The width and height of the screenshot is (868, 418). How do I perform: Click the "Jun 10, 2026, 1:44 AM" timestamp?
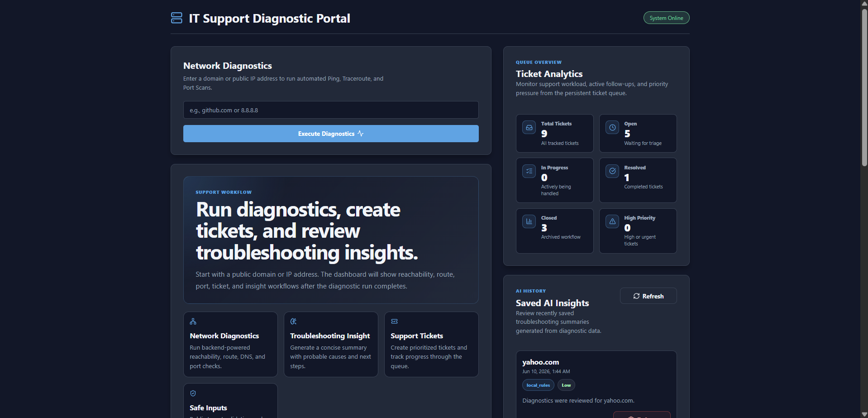[546, 372]
